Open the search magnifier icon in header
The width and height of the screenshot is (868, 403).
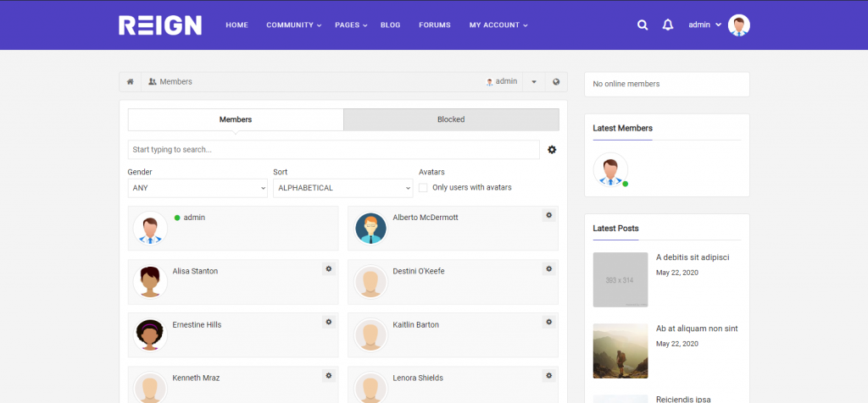pyautogui.click(x=643, y=25)
